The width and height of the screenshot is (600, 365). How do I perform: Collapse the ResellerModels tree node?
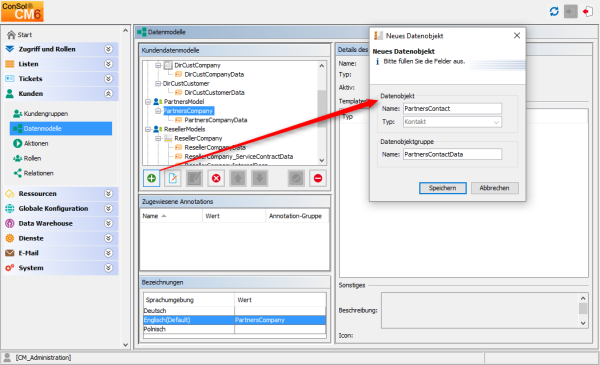[148, 129]
